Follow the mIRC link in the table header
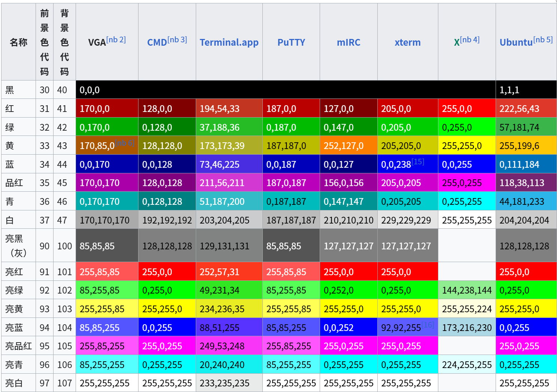The height and width of the screenshot is (392, 557). (348, 42)
